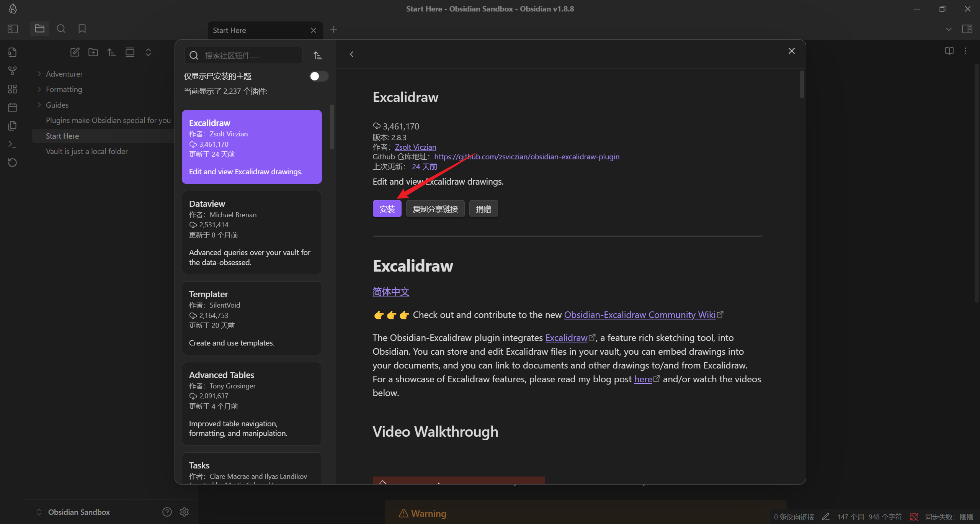Open Plugins make Obsidian special note
980x524 pixels.
point(108,120)
